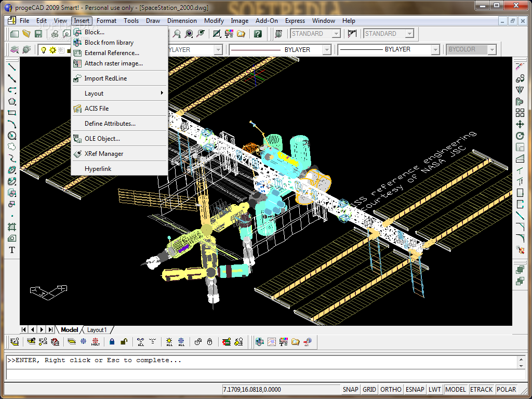Toggle LWT lineweight display

tap(434, 390)
